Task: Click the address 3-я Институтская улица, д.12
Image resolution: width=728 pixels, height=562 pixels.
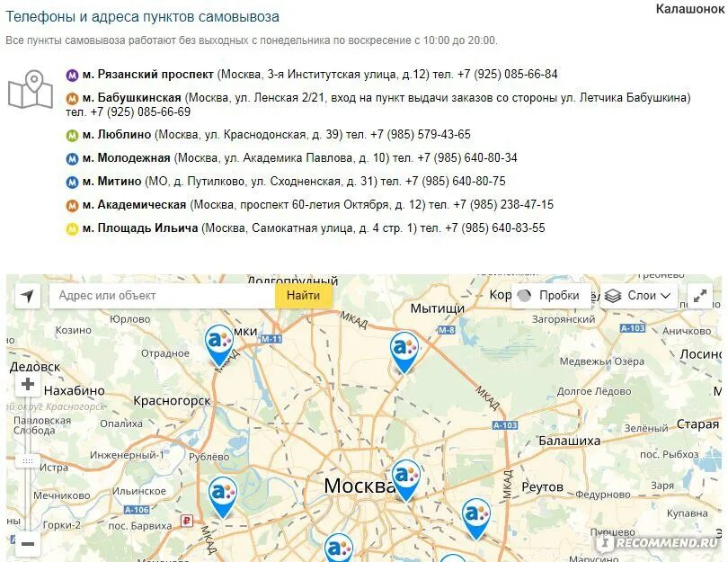Action: click(348, 75)
